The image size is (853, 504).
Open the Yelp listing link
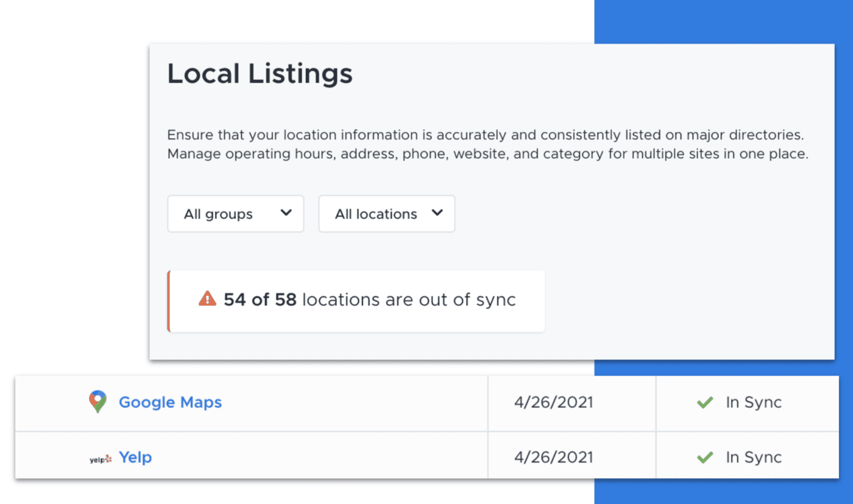tap(135, 457)
